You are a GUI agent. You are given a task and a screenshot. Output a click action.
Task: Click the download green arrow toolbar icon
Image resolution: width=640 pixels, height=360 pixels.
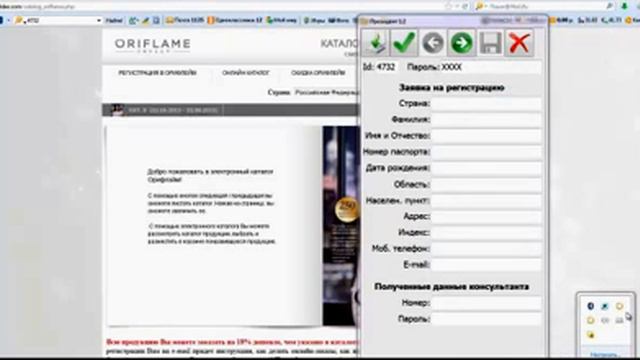(376, 43)
